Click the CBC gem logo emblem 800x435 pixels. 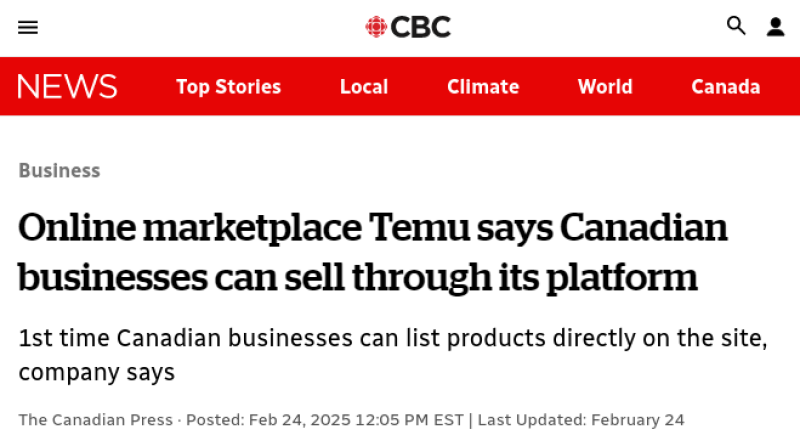(376, 27)
